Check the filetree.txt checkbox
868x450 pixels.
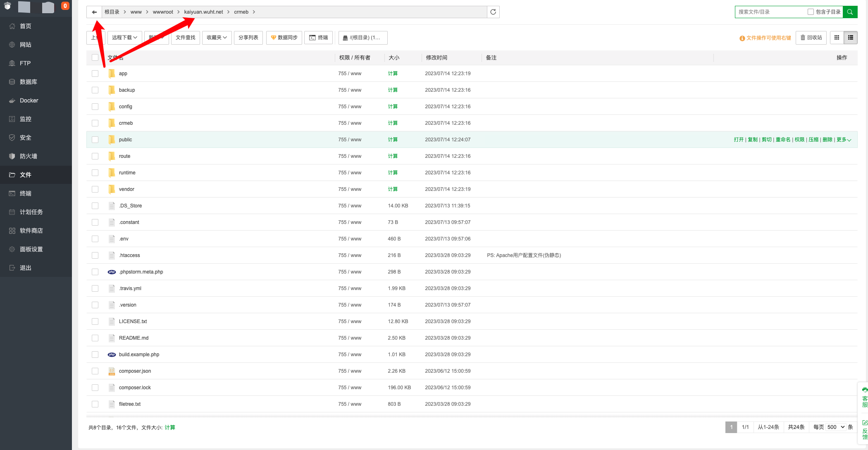point(95,404)
